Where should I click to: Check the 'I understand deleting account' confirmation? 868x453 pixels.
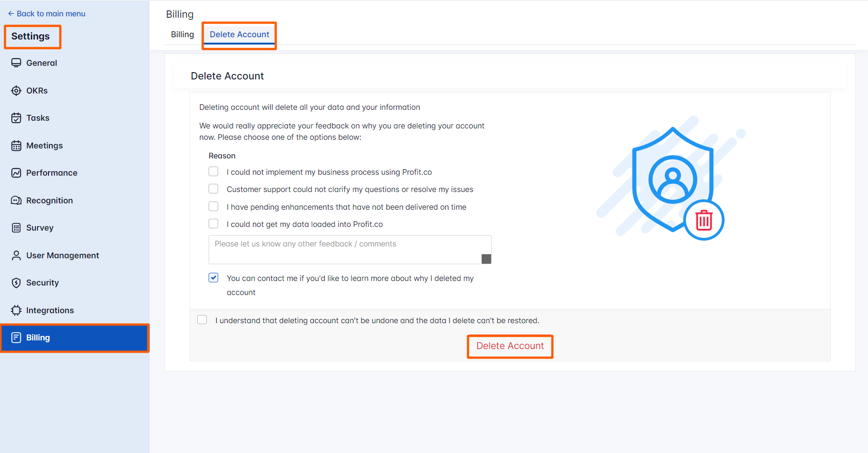(202, 320)
